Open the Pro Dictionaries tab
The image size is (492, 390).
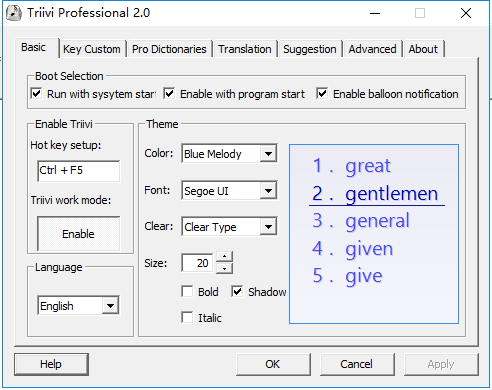tap(169, 49)
